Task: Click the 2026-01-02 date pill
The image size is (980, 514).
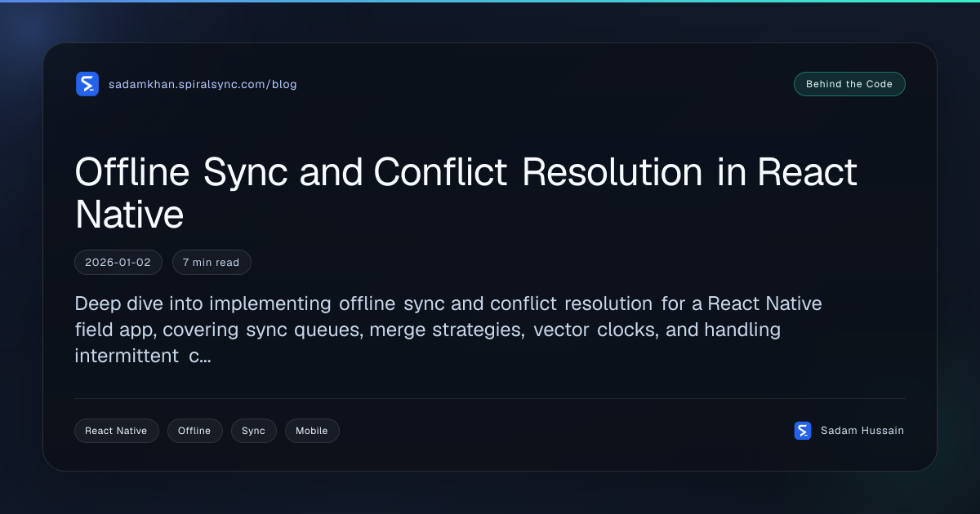Action: [118, 262]
